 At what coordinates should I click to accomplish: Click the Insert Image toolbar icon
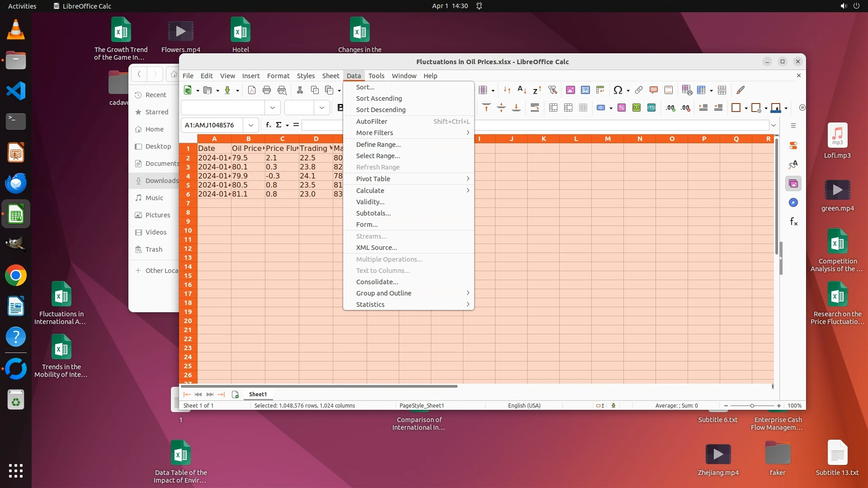[571, 90]
